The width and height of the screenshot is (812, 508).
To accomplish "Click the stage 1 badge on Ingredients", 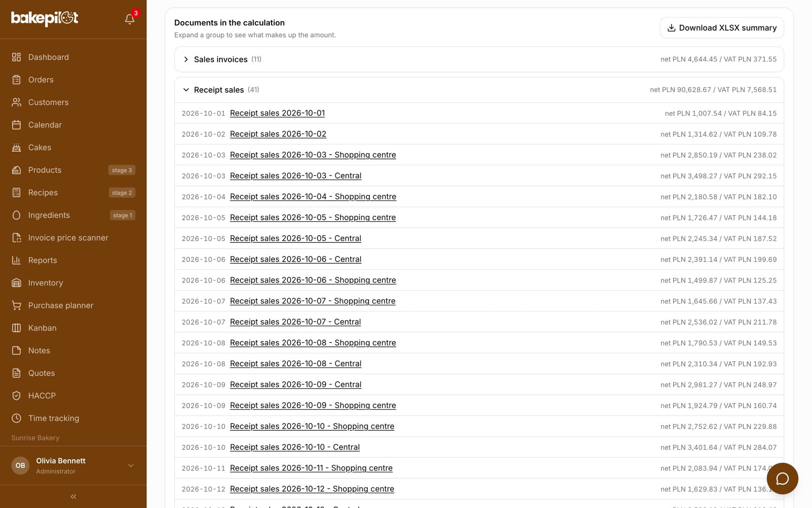I will point(123,215).
